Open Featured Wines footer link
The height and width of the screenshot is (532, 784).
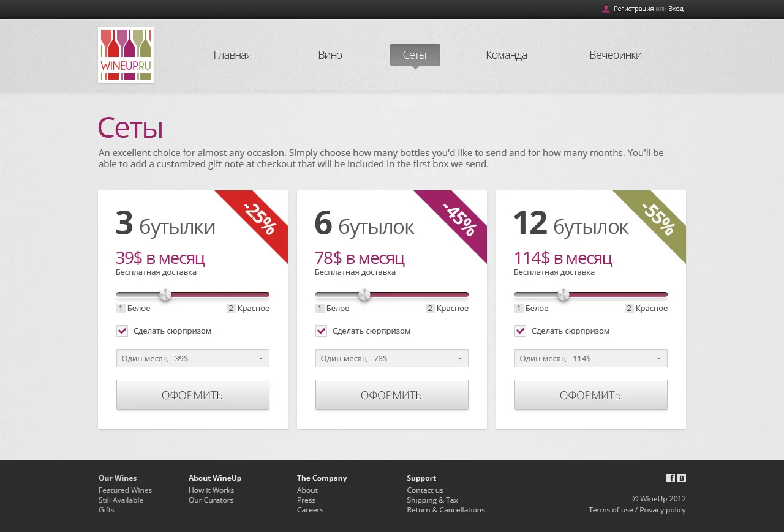tap(125, 490)
